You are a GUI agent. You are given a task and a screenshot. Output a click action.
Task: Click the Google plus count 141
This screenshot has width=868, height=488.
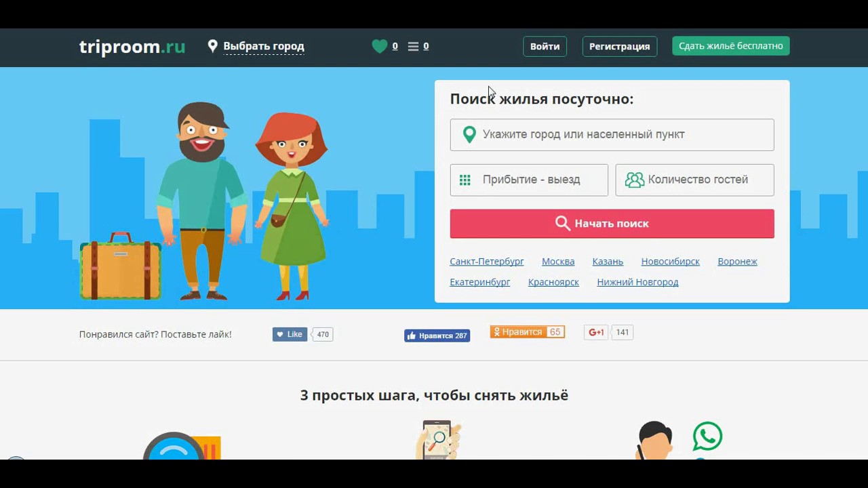(623, 332)
